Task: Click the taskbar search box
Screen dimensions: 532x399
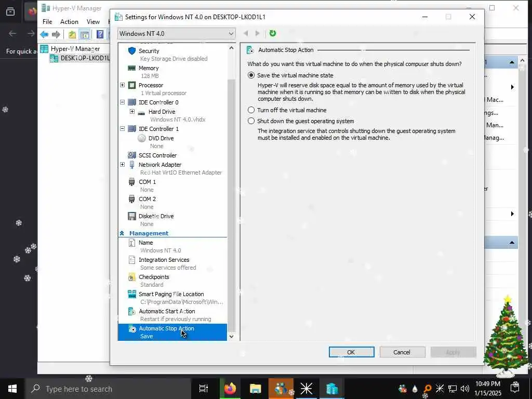Action: pyautogui.click(x=108, y=389)
